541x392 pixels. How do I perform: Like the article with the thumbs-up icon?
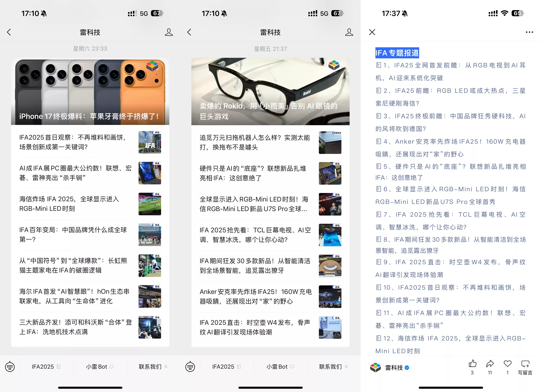[472, 363]
